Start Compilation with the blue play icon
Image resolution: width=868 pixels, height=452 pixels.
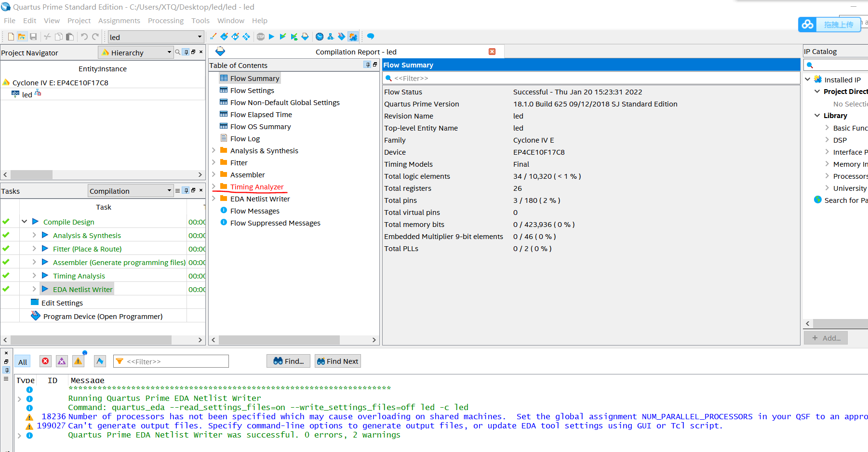271,37
